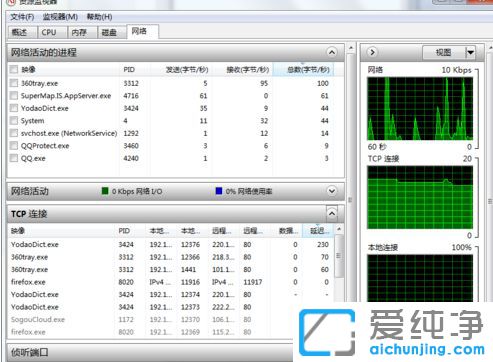The width and height of the screenshot is (493, 362).
Task: Sort processes by PID column
Action: pos(134,69)
